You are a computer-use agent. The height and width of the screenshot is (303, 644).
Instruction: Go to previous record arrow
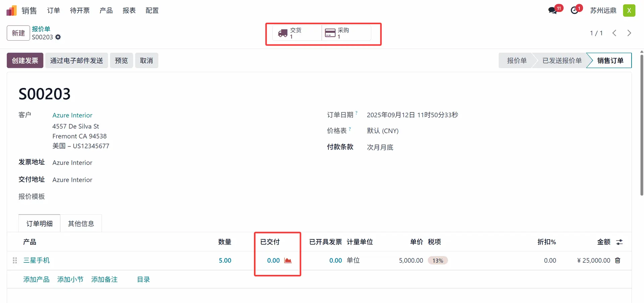coord(614,33)
